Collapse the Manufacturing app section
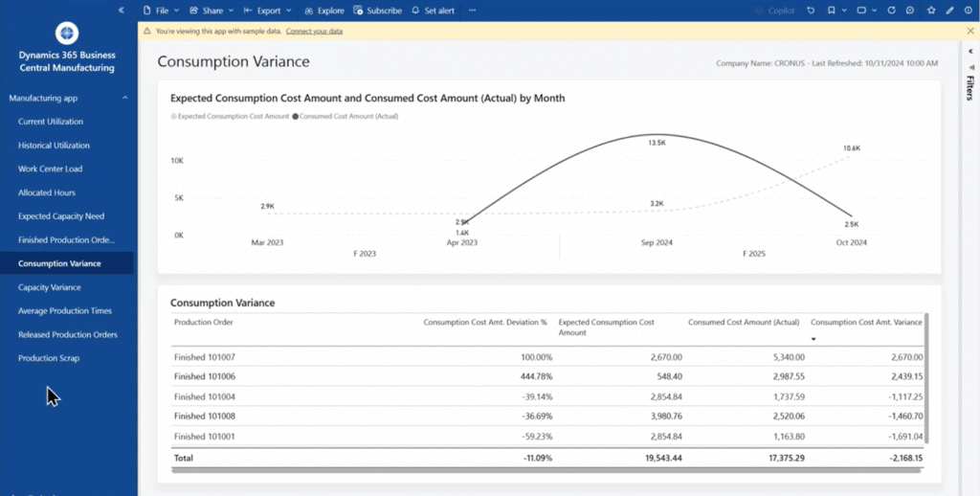Viewport: 980px width, 496px height. point(124,98)
